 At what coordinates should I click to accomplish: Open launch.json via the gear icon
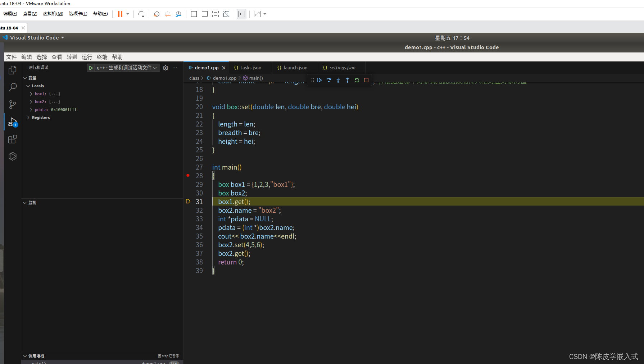click(x=165, y=68)
